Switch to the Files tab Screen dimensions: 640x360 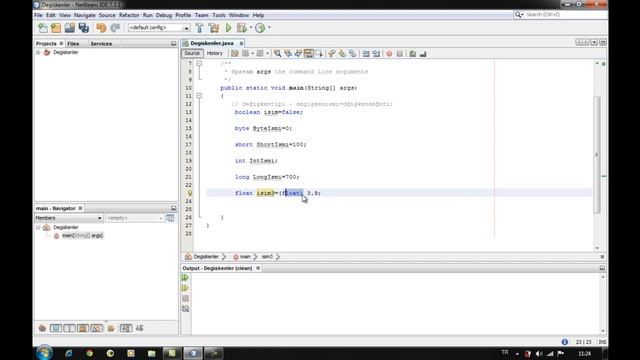[x=73, y=43]
